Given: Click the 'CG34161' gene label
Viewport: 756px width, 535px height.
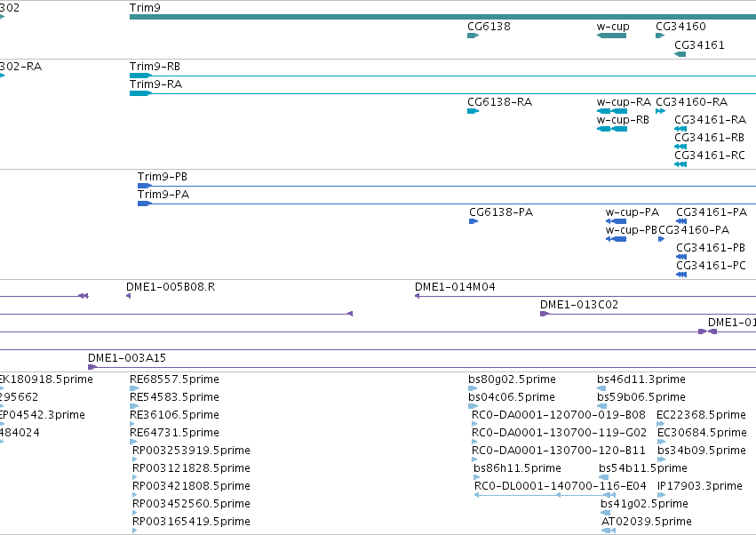Looking at the screenshot, I should tap(699, 45).
